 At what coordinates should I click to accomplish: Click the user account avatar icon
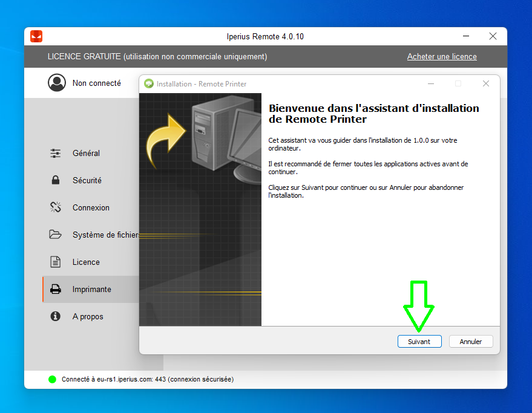point(57,83)
